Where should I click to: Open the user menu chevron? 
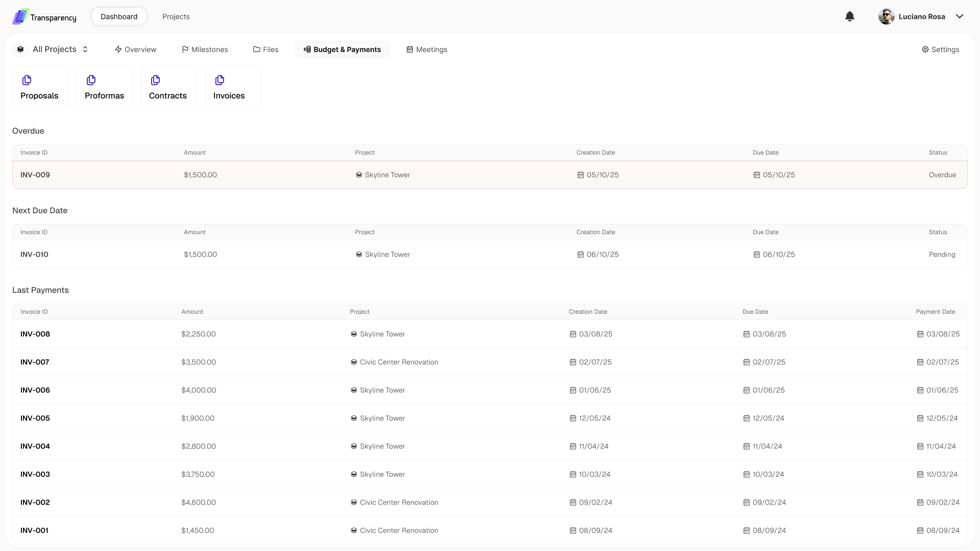click(x=960, y=16)
